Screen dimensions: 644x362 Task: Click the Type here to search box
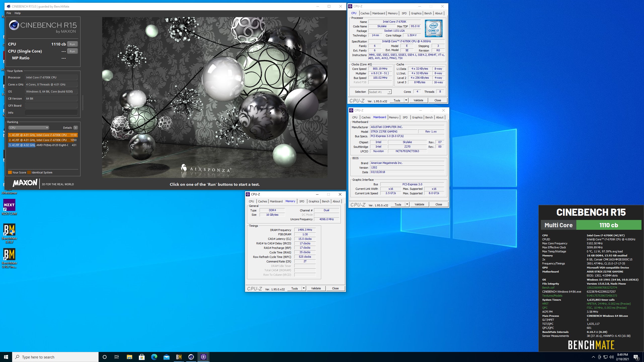pos(55,357)
